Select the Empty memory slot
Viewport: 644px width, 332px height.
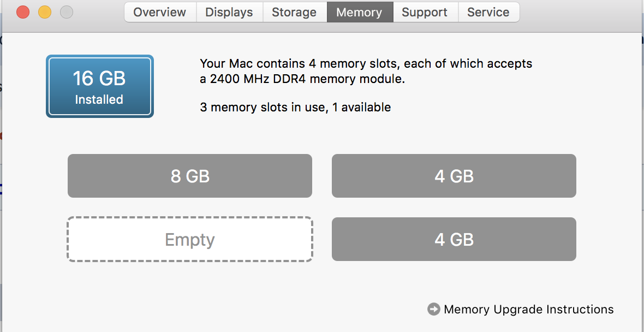coord(190,239)
